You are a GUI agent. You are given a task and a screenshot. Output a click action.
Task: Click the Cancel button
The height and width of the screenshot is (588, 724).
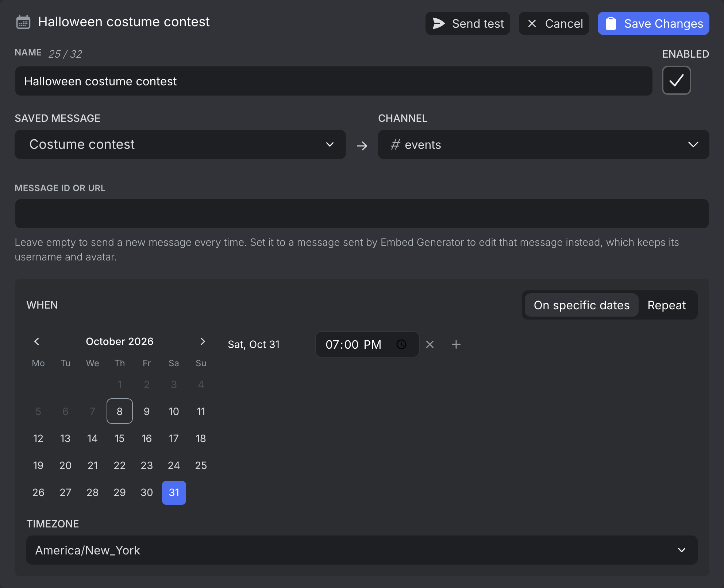pos(554,23)
